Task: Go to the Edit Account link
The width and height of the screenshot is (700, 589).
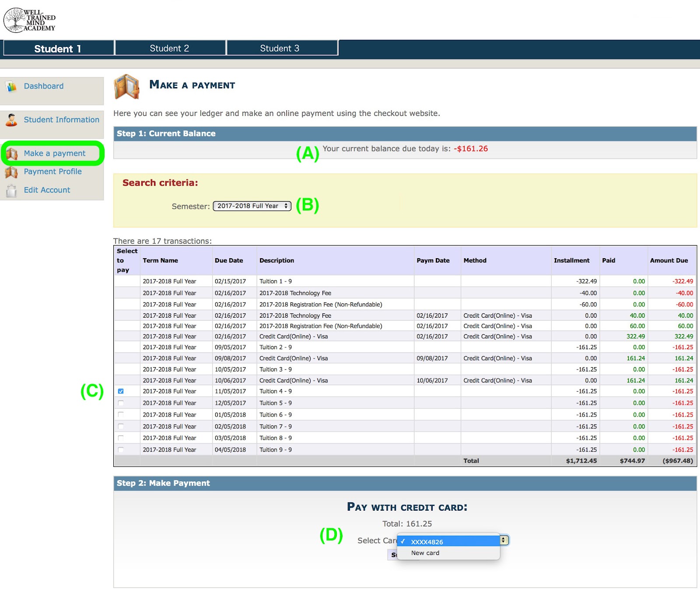Action: point(47,190)
